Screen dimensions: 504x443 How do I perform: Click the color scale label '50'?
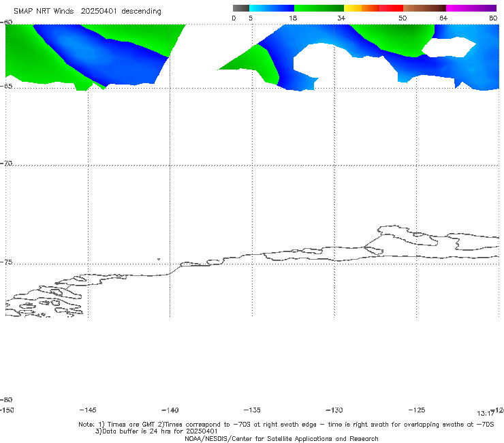pos(403,18)
